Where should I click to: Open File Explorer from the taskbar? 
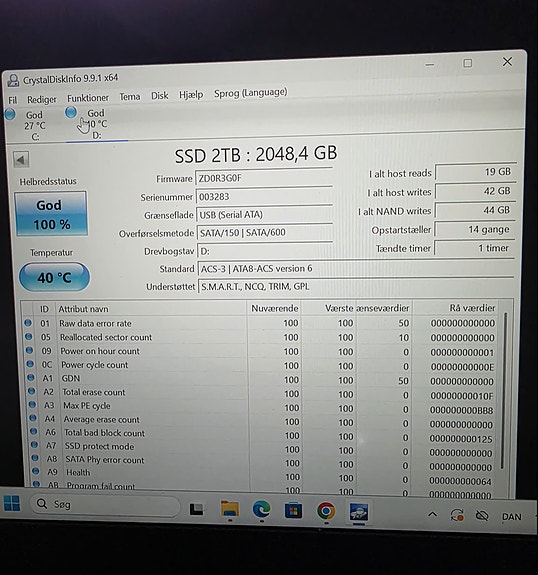(230, 509)
